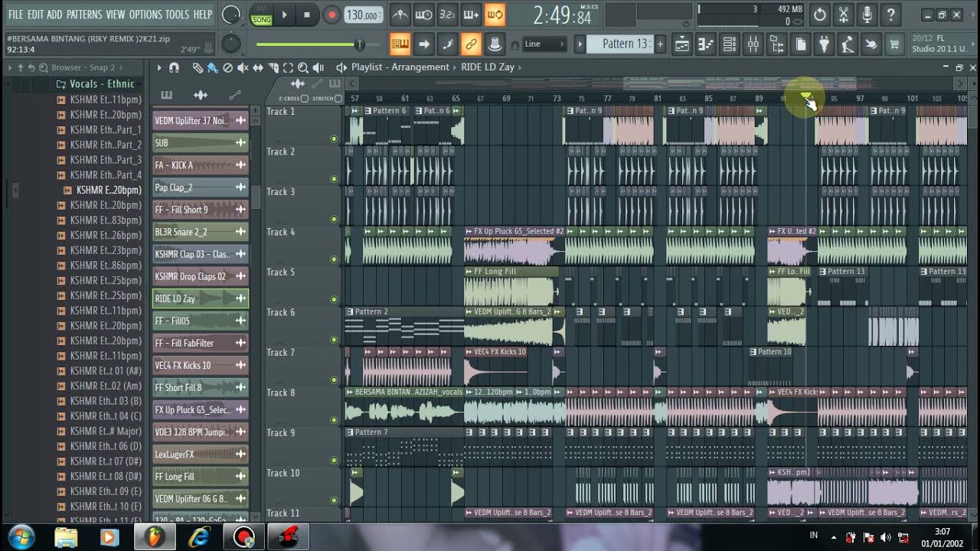Enable the STRETCH checkbox
The height and width of the screenshot is (551, 980).
tap(338, 99)
